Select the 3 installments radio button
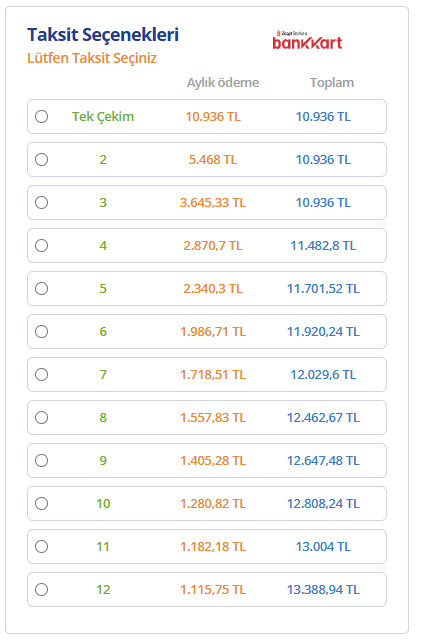This screenshot has width=433, height=641. tap(41, 202)
